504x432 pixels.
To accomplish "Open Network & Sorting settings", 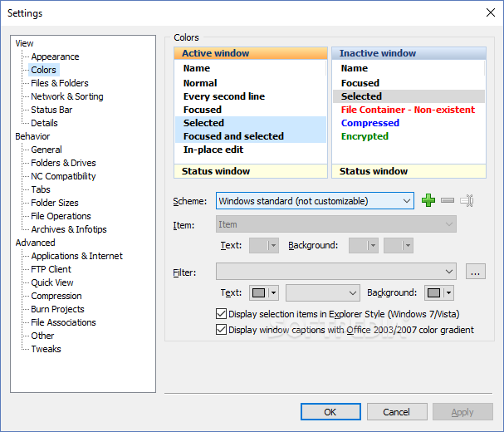I will tap(67, 96).
